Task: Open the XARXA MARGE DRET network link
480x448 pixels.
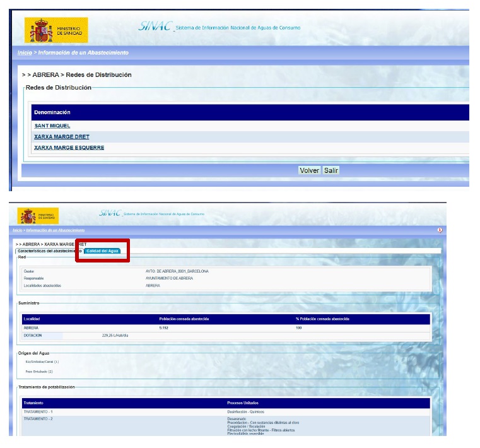Action: tap(61, 137)
